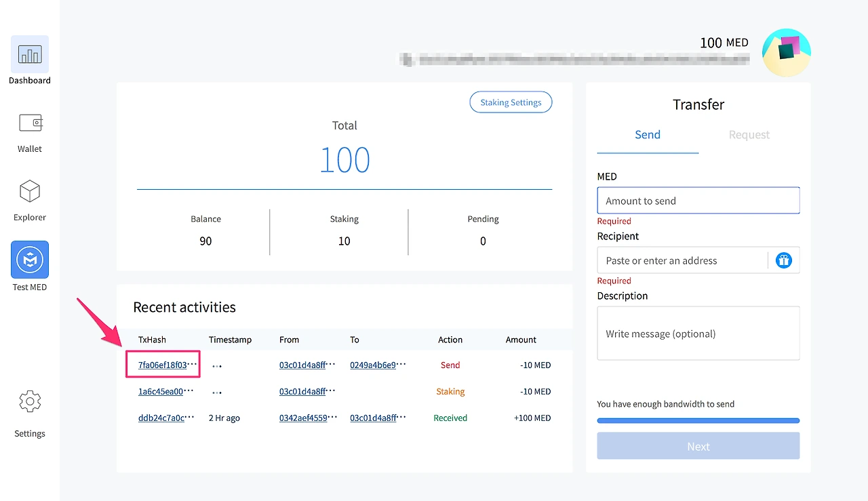Open the Test MED icon
The width and height of the screenshot is (868, 501).
(30, 260)
